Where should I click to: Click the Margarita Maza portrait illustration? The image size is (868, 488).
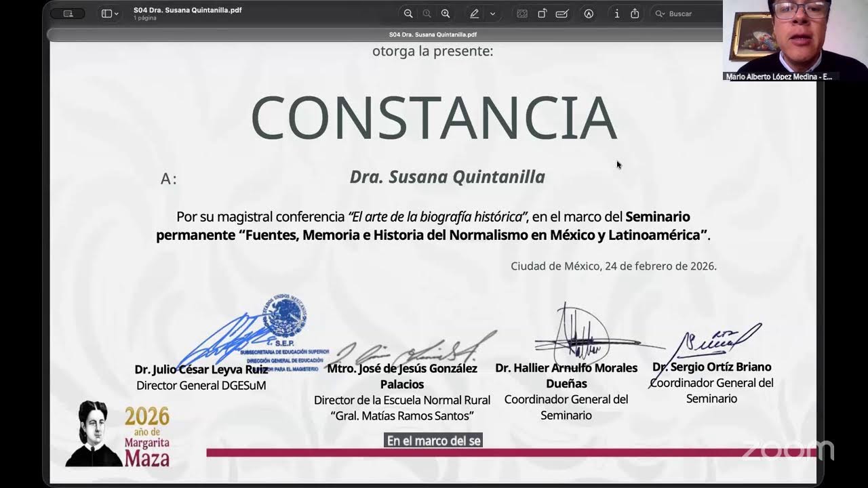coord(94,434)
